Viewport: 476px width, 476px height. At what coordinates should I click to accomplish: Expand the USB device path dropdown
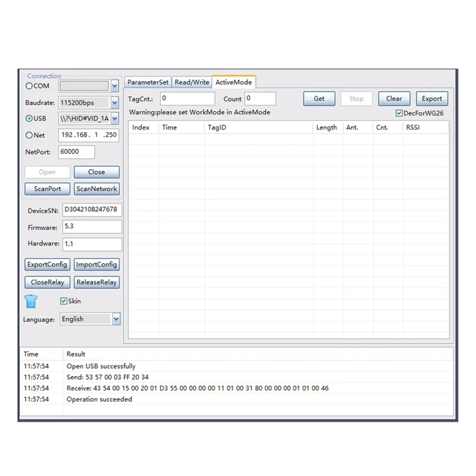coord(114,118)
